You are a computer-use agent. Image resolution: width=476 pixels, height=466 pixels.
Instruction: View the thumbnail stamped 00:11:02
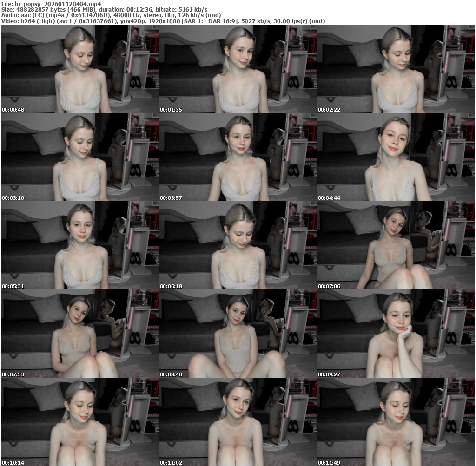[238, 422]
